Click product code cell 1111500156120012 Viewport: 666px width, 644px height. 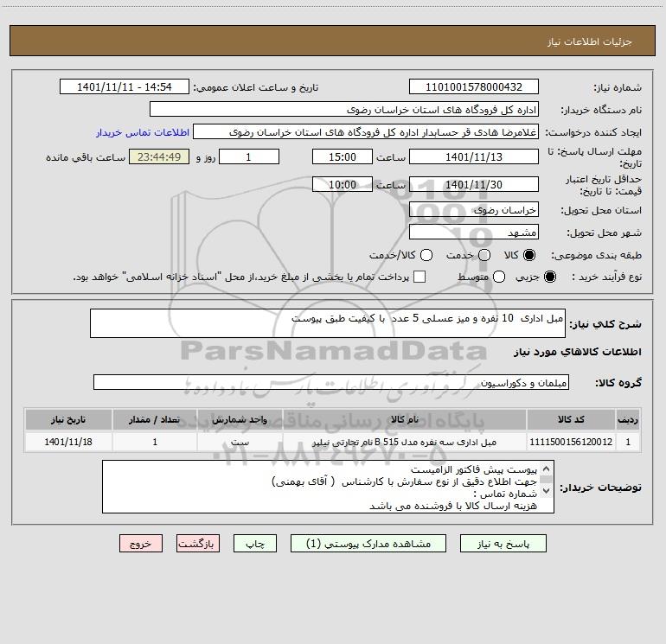571,442
